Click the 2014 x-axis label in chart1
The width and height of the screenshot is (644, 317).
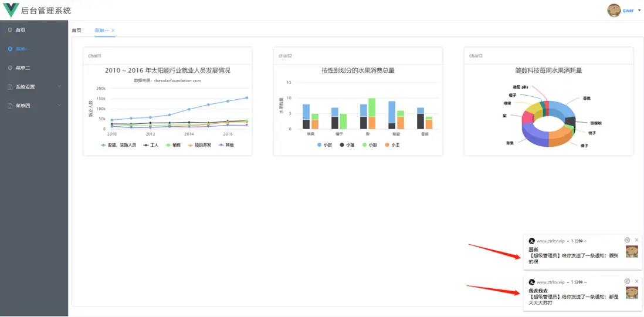click(189, 134)
